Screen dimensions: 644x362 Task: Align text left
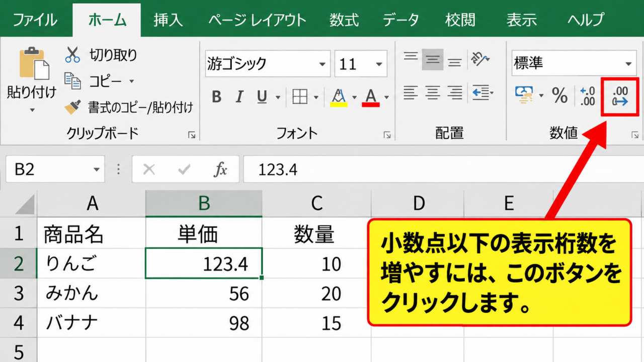coord(411,93)
